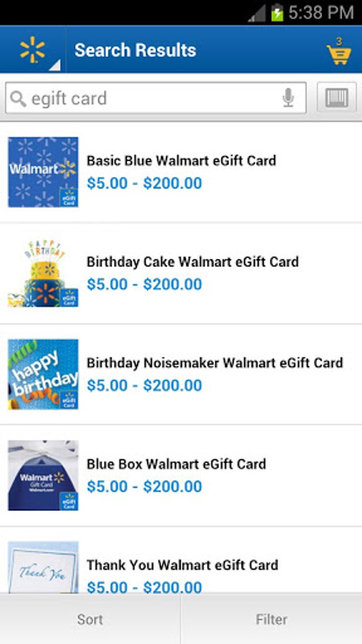This screenshot has height=644, width=362.
Task: Tap the magnifying glass search icon
Action: [x=18, y=99]
